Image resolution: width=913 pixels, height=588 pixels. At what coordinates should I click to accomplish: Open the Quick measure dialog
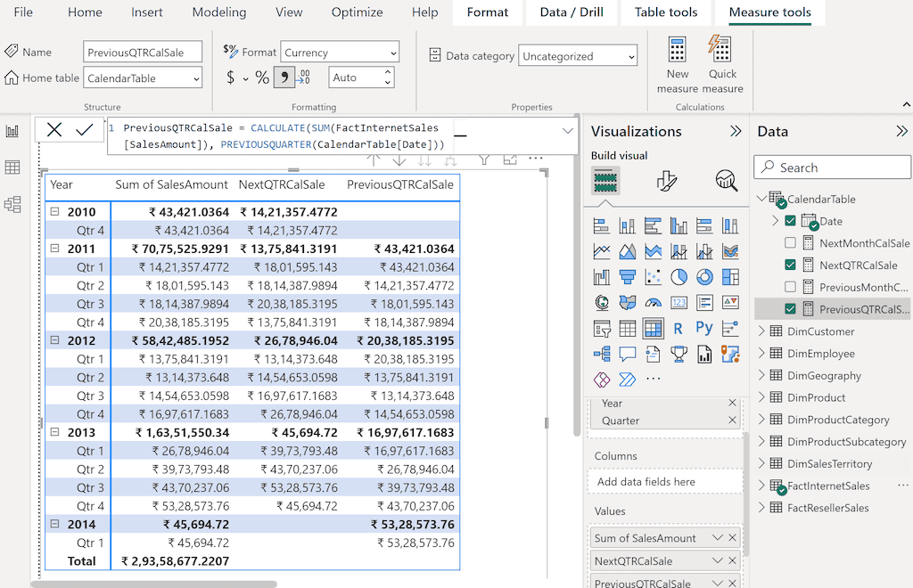(x=722, y=62)
